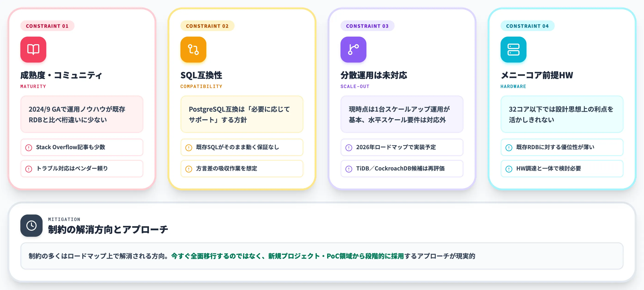The width and height of the screenshot is (644, 290).
Task: Click the teal server hardware icon
Action: click(513, 50)
